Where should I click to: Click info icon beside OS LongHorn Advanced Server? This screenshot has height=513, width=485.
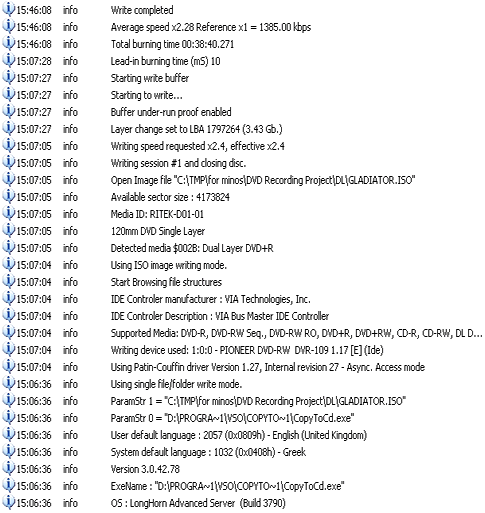point(8,502)
